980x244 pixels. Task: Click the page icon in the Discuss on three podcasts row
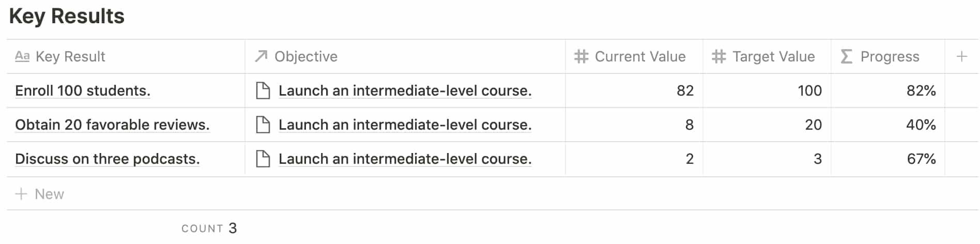pyautogui.click(x=263, y=159)
